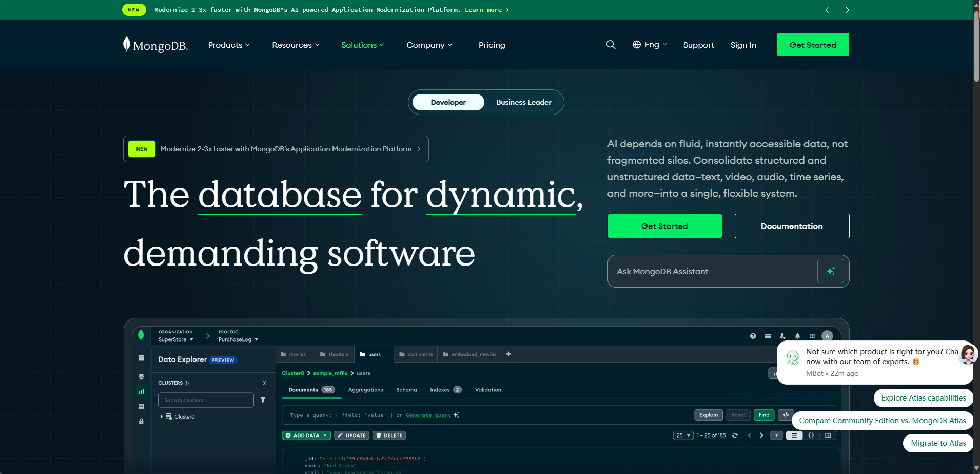Open the Eng language selector

click(x=650, y=45)
